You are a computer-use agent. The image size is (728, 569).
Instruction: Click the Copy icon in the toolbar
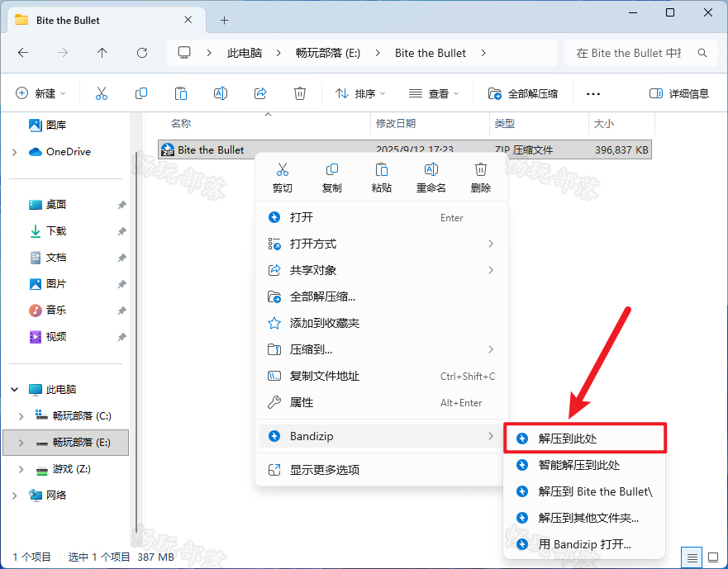point(141,93)
